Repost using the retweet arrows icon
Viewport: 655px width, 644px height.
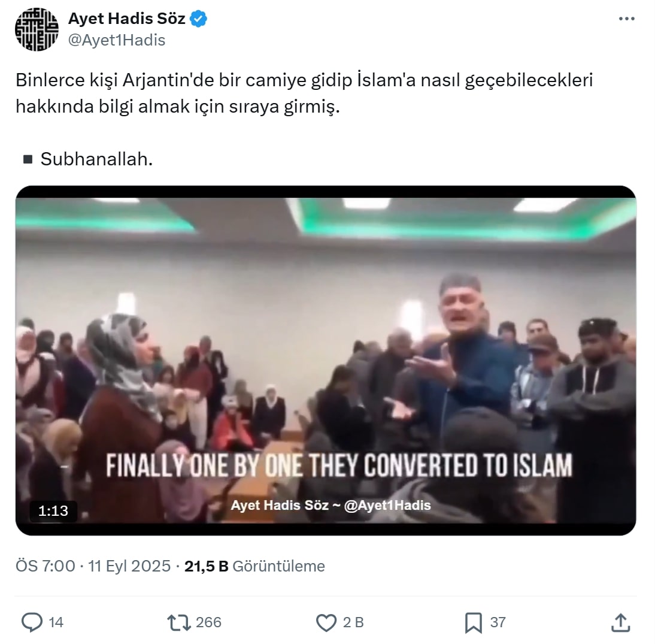pyautogui.click(x=179, y=622)
